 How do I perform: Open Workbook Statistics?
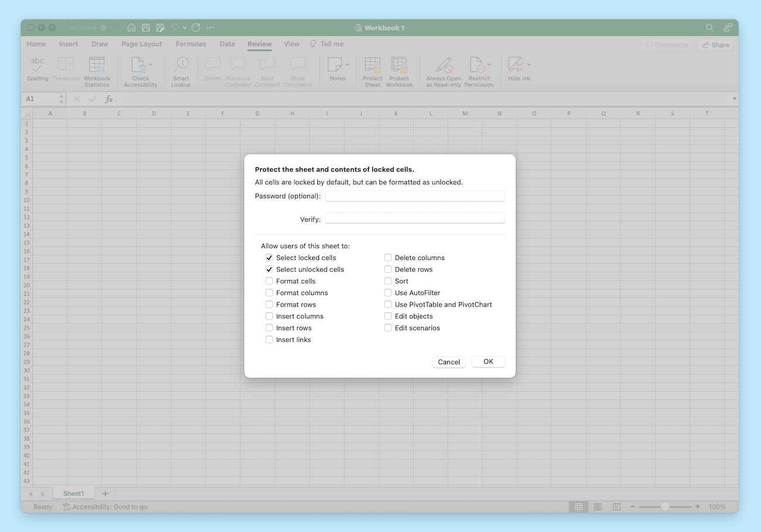pos(97,70)
